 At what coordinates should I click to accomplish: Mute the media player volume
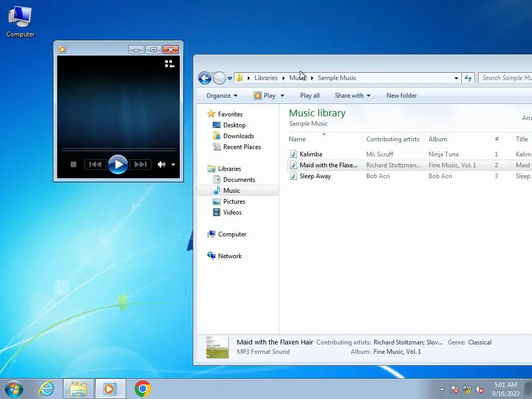[x=161, y=165]
